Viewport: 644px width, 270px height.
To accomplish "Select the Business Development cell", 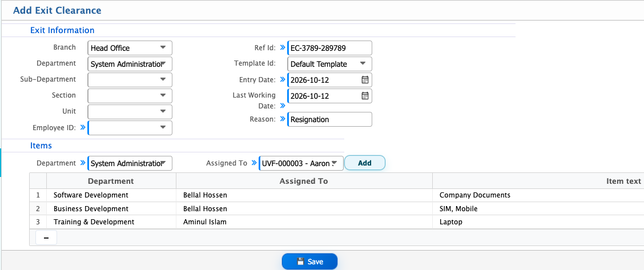I will 111,209.
